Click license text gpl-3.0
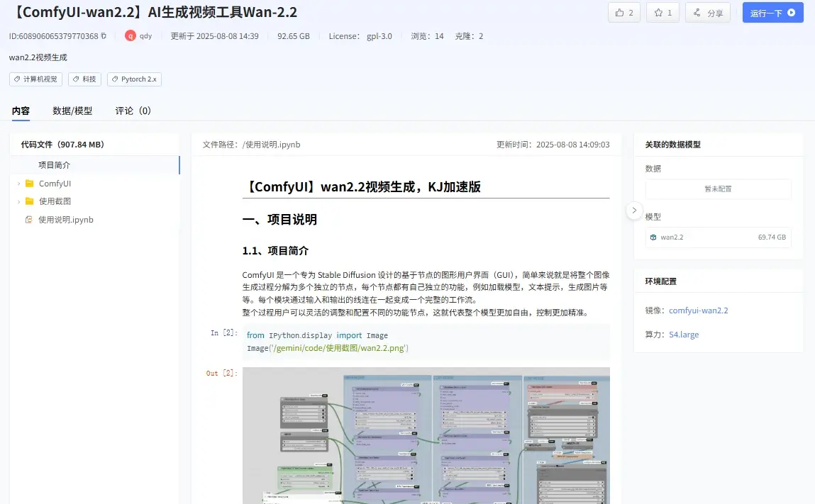Image resolution: width=815 pixels, height=504 pixels. coord(379,36)
